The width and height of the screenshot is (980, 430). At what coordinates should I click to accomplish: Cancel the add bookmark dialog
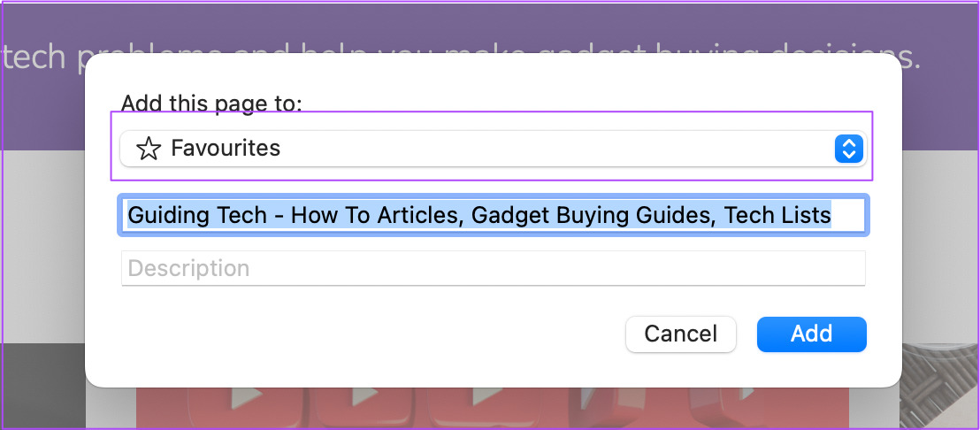click(681, 334)
